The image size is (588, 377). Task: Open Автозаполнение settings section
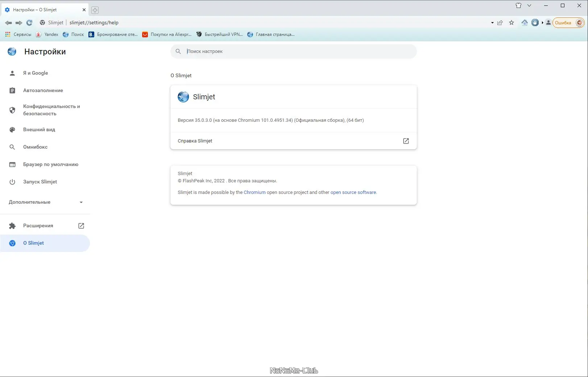[x=45, y=91]
